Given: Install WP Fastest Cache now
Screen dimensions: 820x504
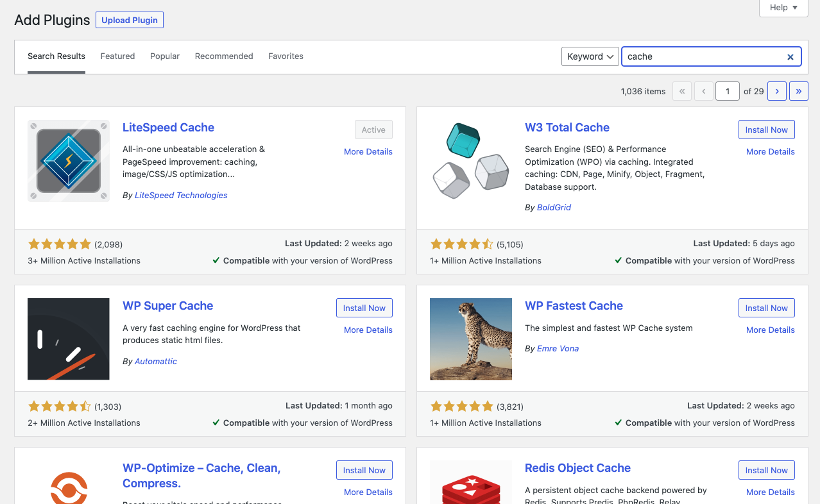Looking at the screenshot, I should pyautogui.click(x=767, y=308).
